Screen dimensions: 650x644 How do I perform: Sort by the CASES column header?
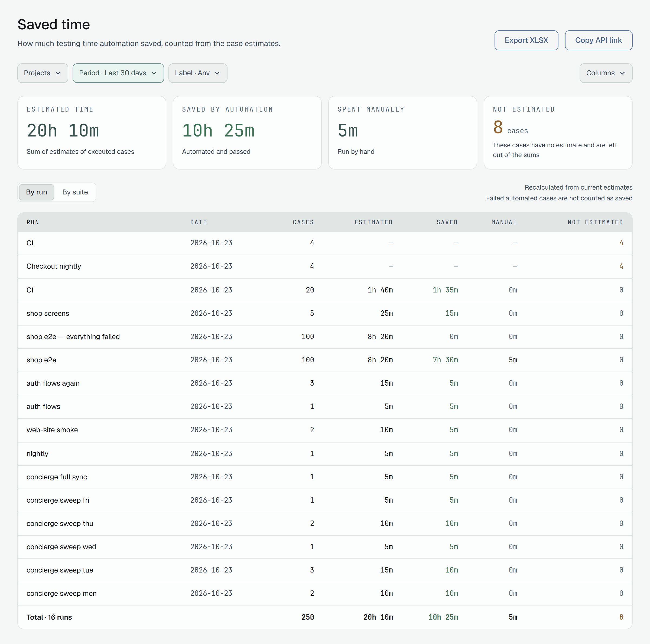coord(303,222)
